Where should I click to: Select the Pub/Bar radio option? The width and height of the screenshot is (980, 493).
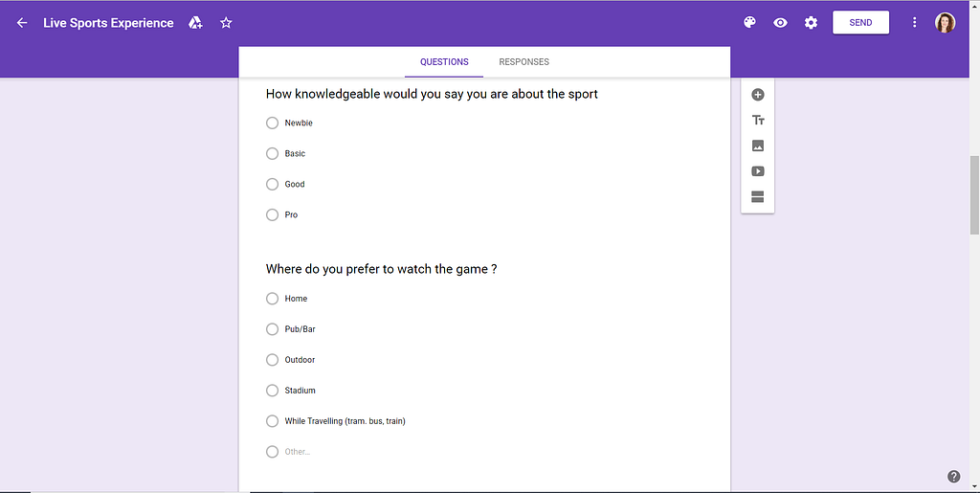pos(273,329)
